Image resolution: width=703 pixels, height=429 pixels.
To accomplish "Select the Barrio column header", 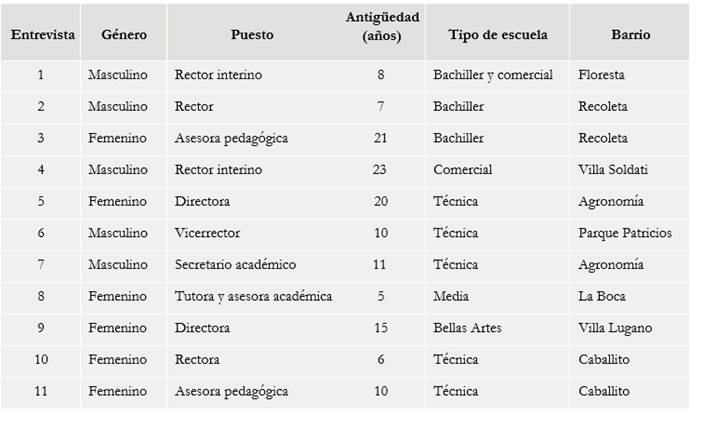I will [630, 34].
